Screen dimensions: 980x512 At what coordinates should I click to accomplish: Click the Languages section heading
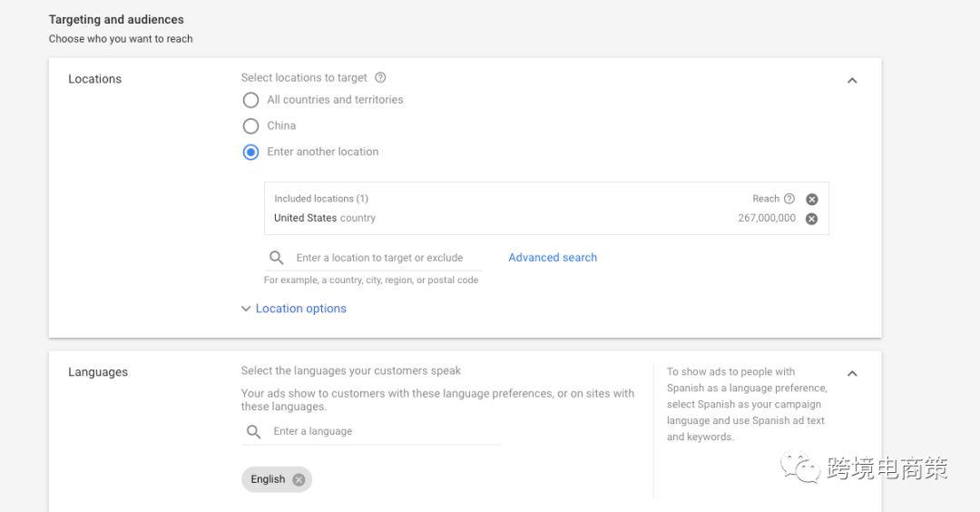pos(98,372)
